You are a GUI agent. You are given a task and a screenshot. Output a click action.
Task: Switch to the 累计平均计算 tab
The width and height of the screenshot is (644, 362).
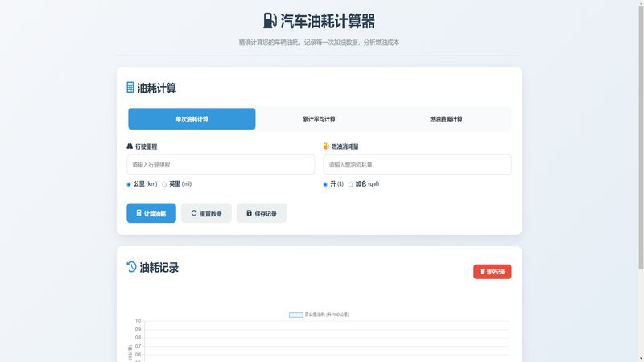point(319,119)
